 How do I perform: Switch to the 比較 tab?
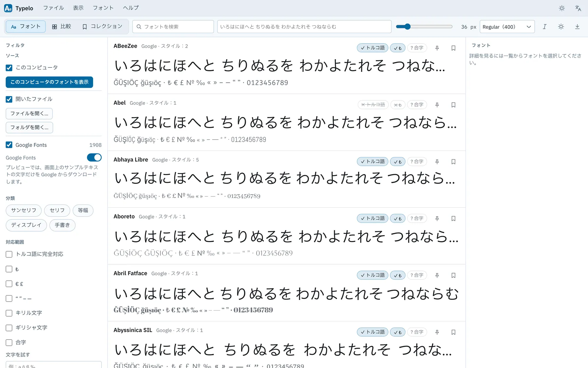pyautogui.click(x=62, y=26)
